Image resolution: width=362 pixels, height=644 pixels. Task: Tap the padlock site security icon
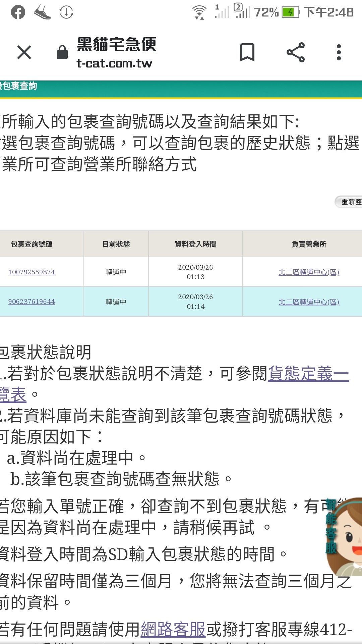[x=62, y=52]
